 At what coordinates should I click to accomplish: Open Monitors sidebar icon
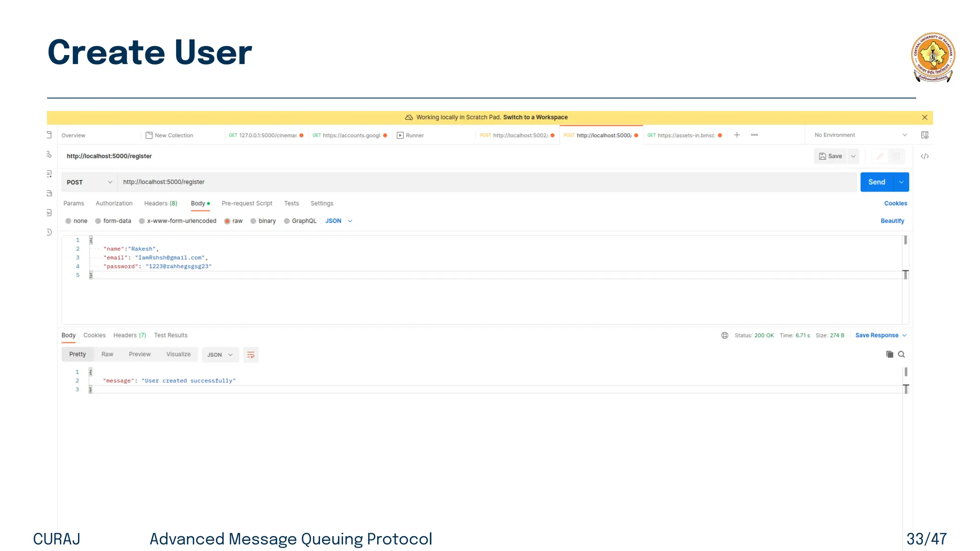point(49,213)
